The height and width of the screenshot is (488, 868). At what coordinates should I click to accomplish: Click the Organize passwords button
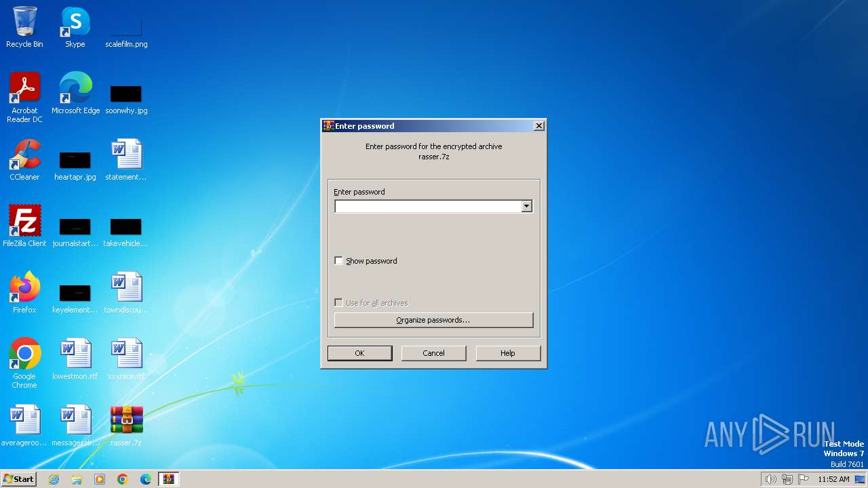(433, 320)
